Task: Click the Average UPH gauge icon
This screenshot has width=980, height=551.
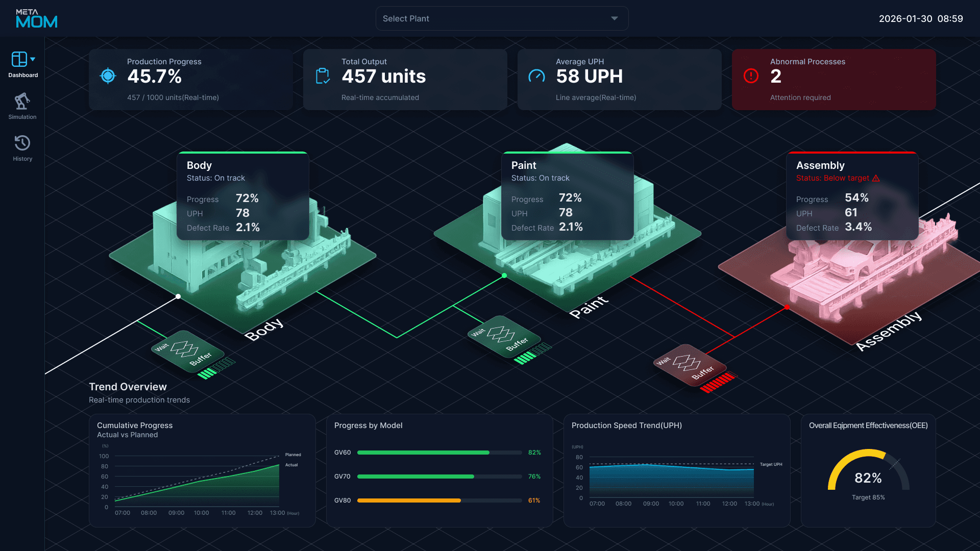Action: pos(536,77)
